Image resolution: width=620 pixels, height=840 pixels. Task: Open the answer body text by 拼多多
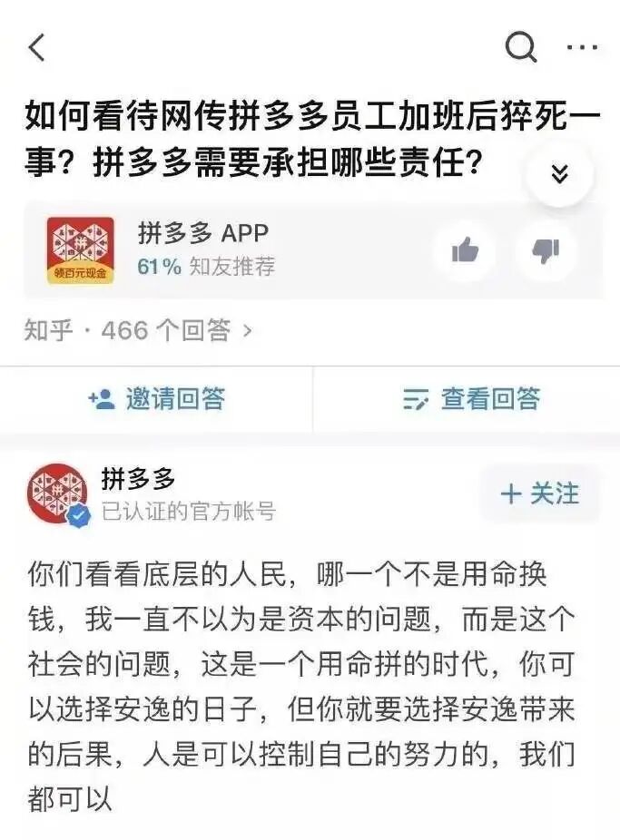(301, 687)
